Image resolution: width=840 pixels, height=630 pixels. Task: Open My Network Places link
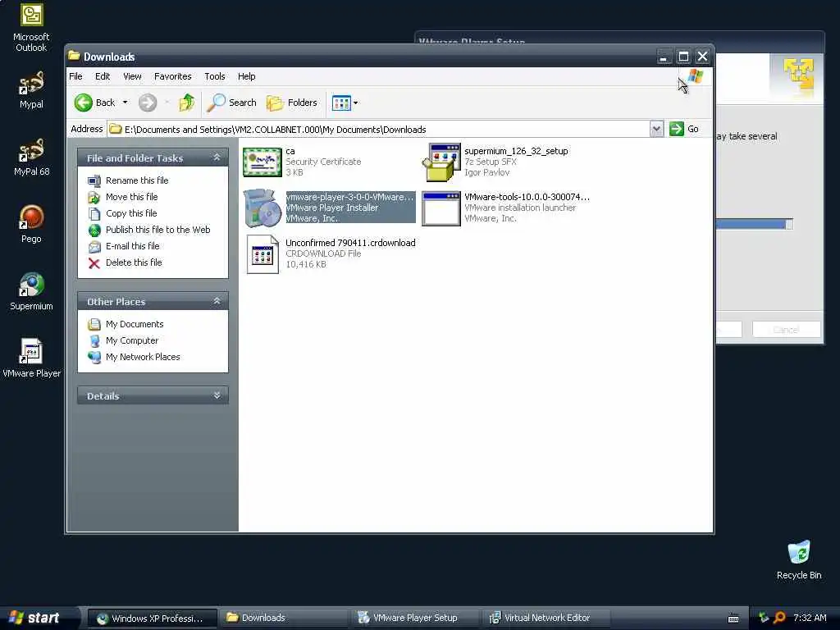coord(143,357)
